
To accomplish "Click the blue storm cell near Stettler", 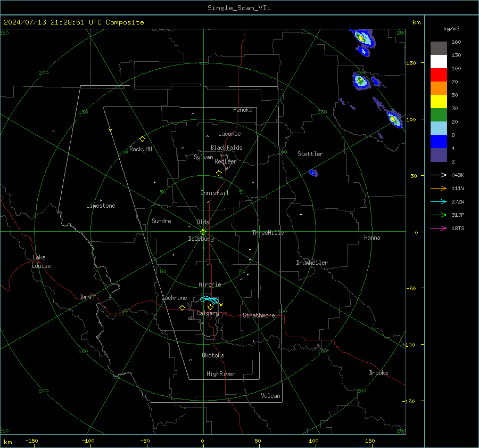I will 313,173.
